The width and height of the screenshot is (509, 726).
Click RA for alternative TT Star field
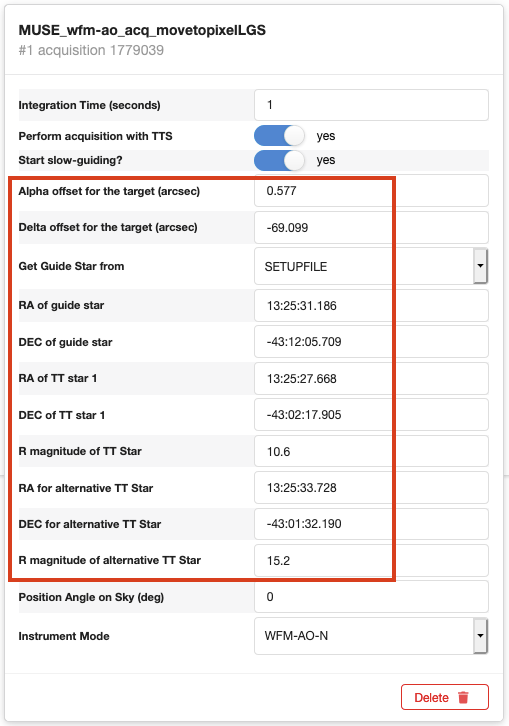(x=371, y=488)
